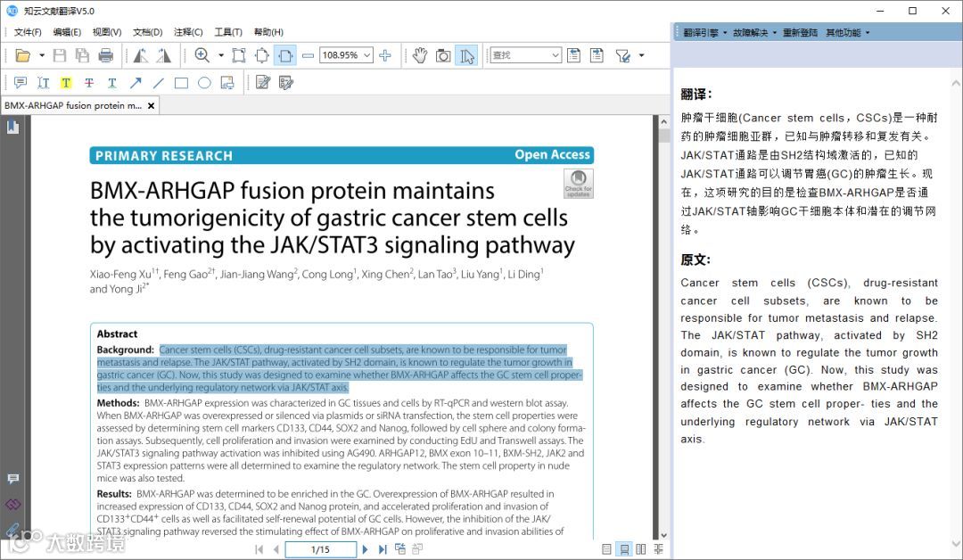Toggle fit width view mode
Viewport: 963px width, 560px height.
pyautogui.click(x=285, y=55)
